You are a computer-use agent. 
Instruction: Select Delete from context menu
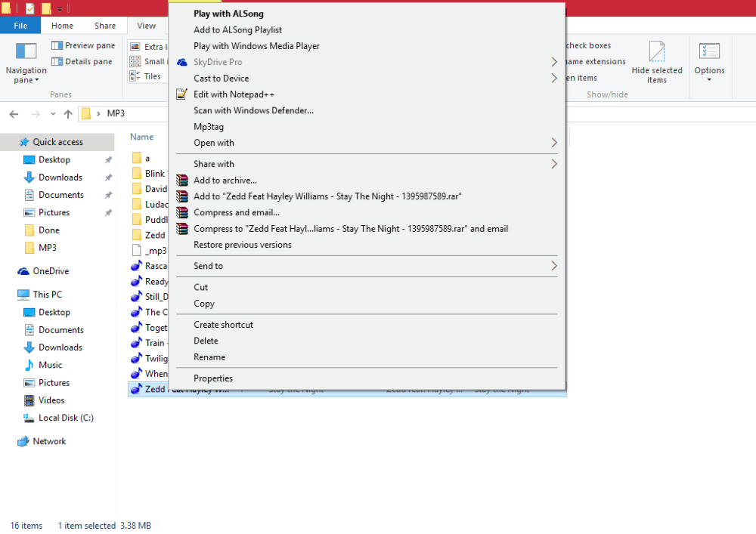(x=206, y=341)
